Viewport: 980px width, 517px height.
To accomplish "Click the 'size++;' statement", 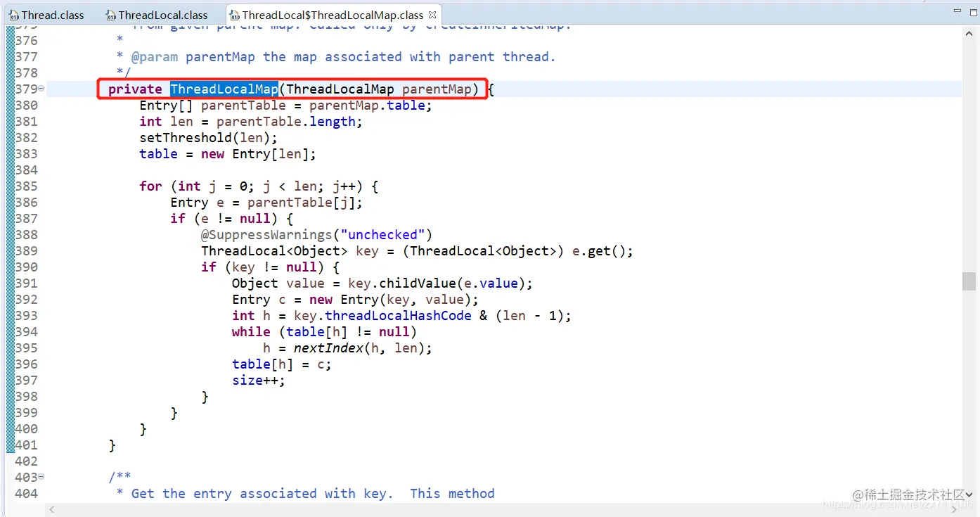I will [259, 381].
